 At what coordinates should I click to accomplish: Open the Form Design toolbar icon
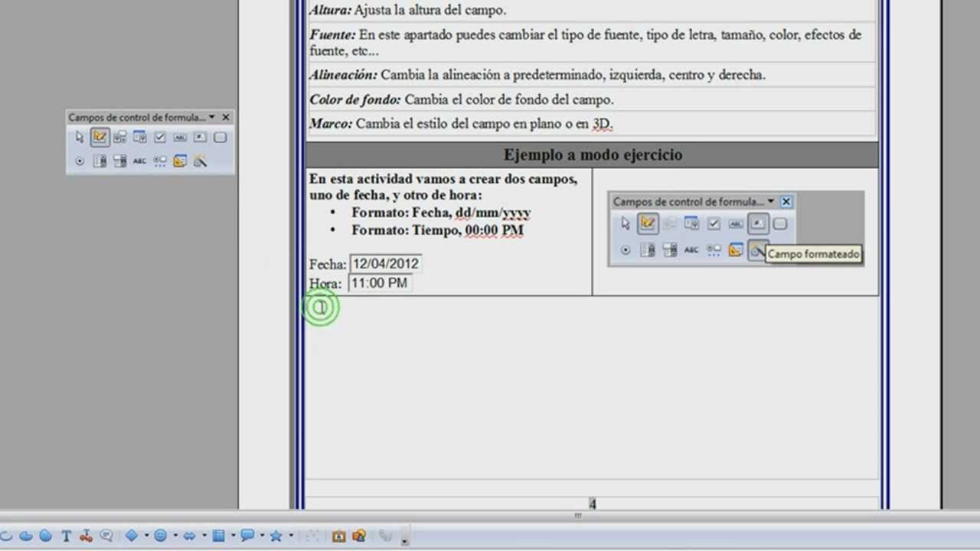(x=180, y=161)
